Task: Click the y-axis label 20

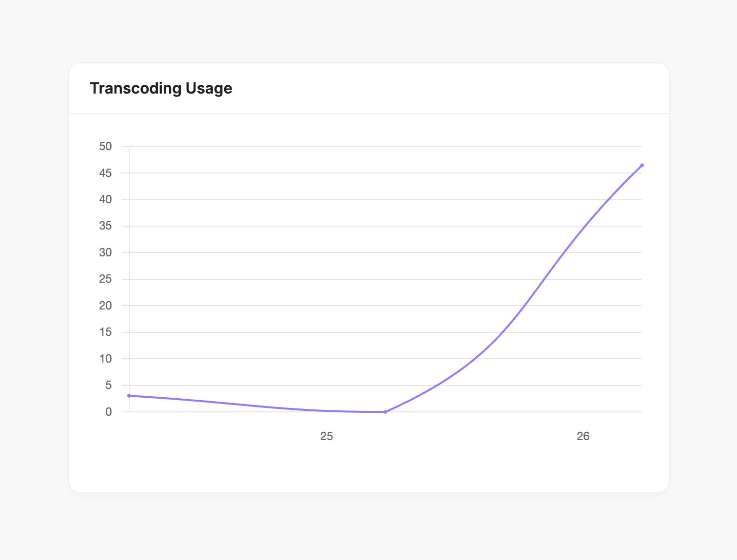Action: click(105, 306)
